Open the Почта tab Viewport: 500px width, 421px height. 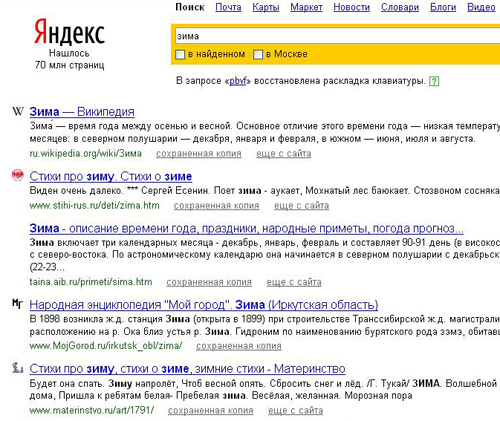228,7
